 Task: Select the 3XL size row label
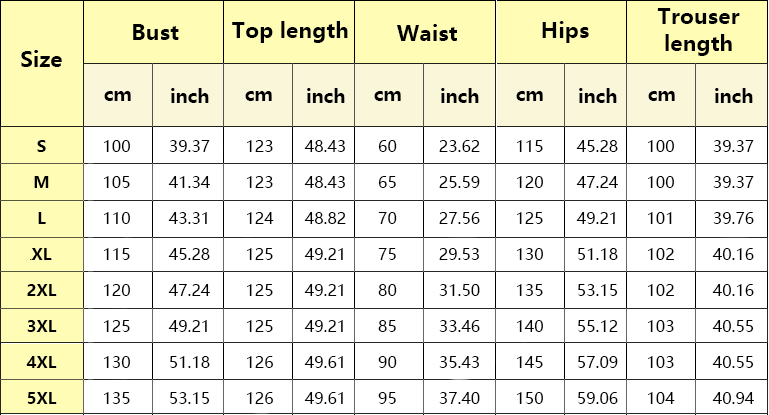pyautogui.click(x=42, y=326)
